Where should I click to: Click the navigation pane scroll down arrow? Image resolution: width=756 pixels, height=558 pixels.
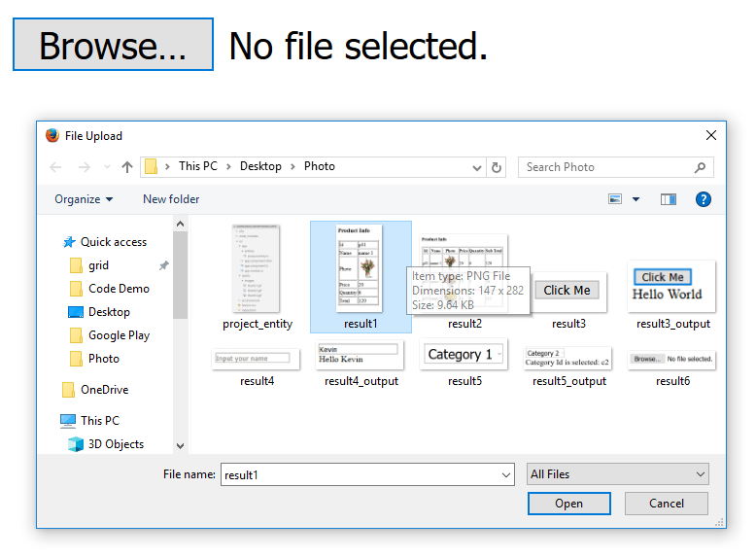tap(181, 446)
